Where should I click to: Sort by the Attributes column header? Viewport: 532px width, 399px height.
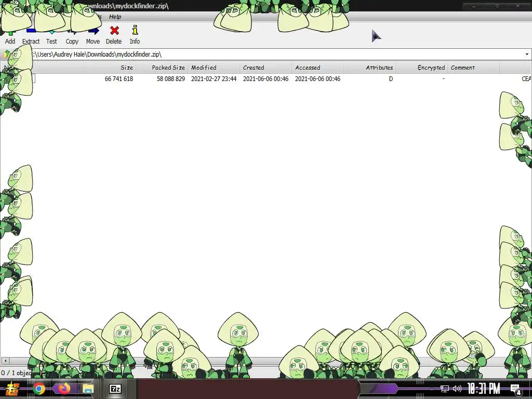pyautogui.click(x=369, y=68)
